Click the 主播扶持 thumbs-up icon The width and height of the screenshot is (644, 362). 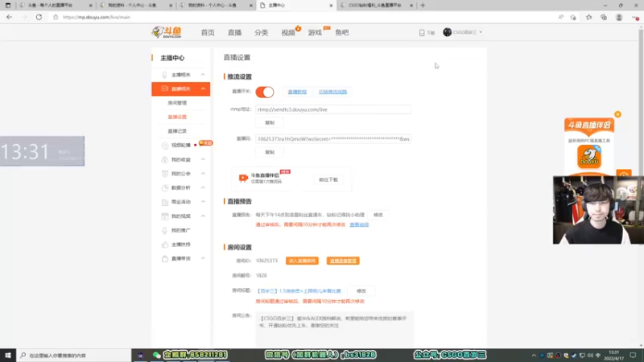point(165,245)
